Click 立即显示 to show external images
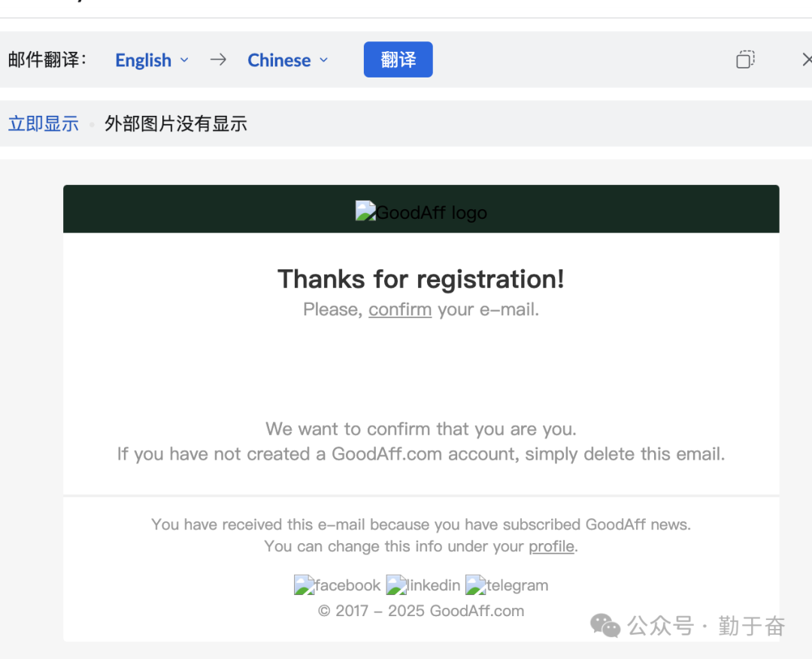812x659 pixels. 44,124
